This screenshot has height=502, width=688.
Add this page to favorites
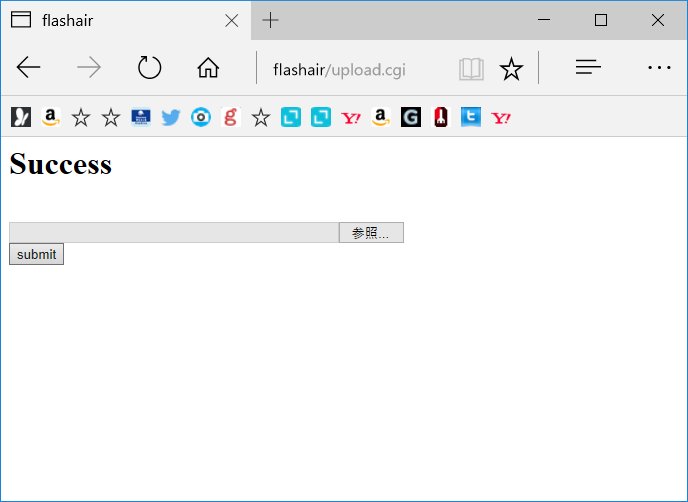coord(511,69)
